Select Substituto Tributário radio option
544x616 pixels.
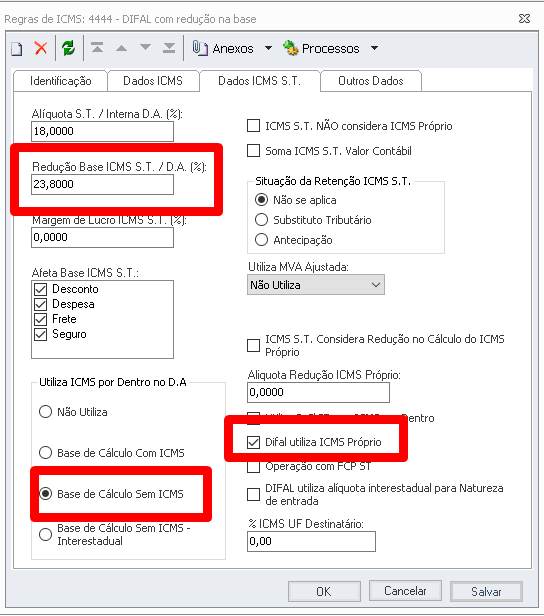click(261, 220)
